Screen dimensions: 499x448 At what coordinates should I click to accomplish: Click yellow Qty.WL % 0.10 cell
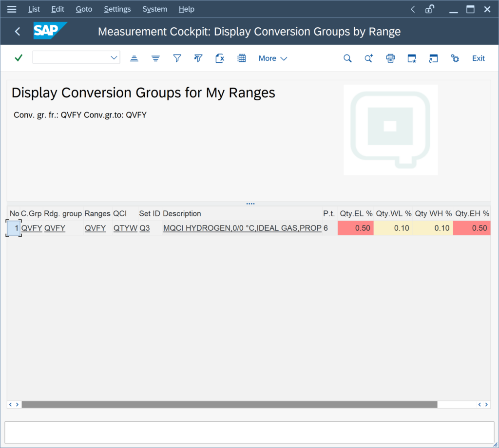(393, 228)
